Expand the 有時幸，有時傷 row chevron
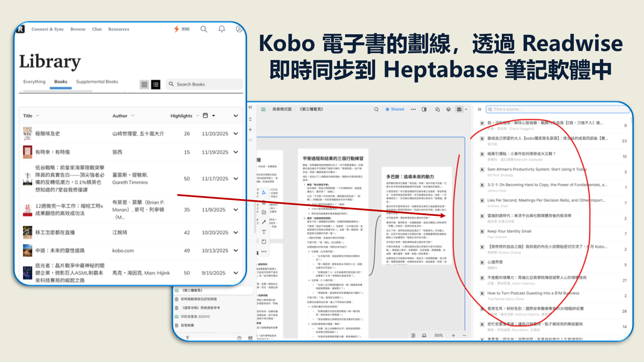 pyautogui.click(x=236, y=152)
